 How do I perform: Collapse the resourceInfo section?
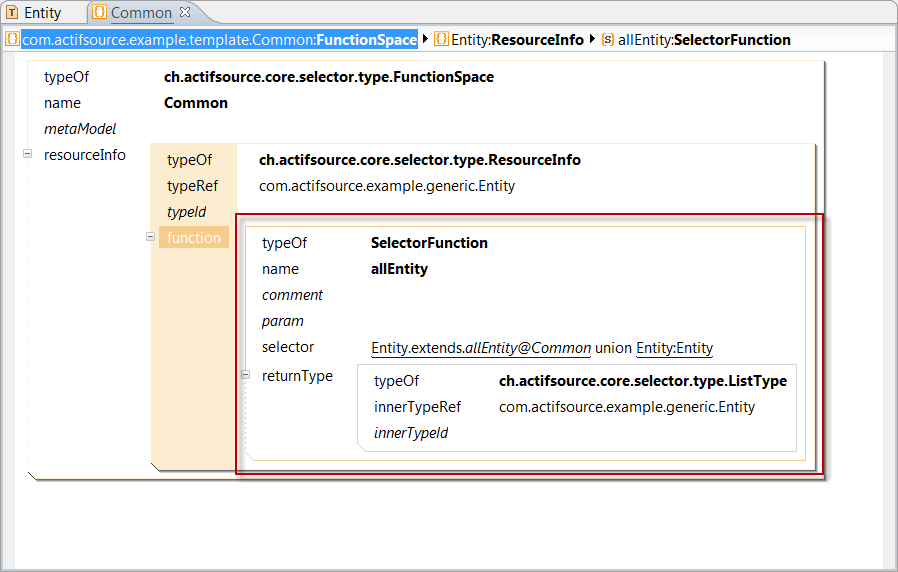tap(28, 154)
